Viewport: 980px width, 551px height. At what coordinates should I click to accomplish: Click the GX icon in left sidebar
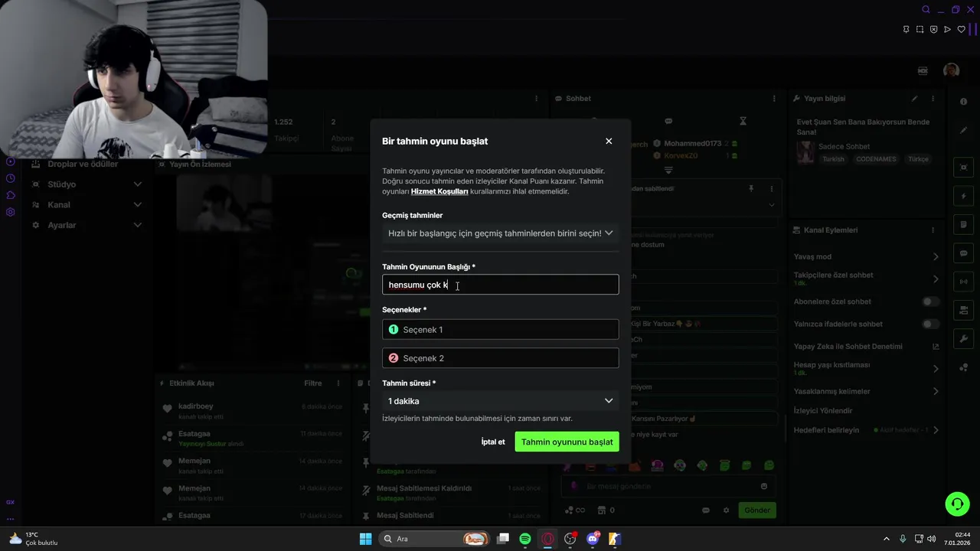tap(10, 502)
